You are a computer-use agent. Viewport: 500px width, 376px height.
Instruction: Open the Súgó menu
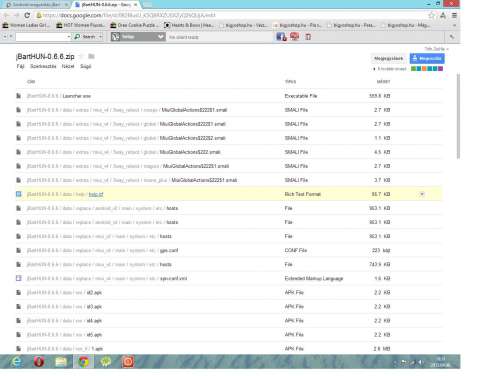(x=85, y=66)
